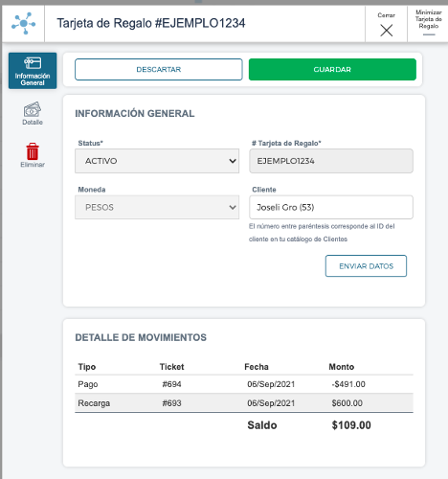Open the Información General sidebar section
The image size is (448, 479).
click(x=33, y=71)
